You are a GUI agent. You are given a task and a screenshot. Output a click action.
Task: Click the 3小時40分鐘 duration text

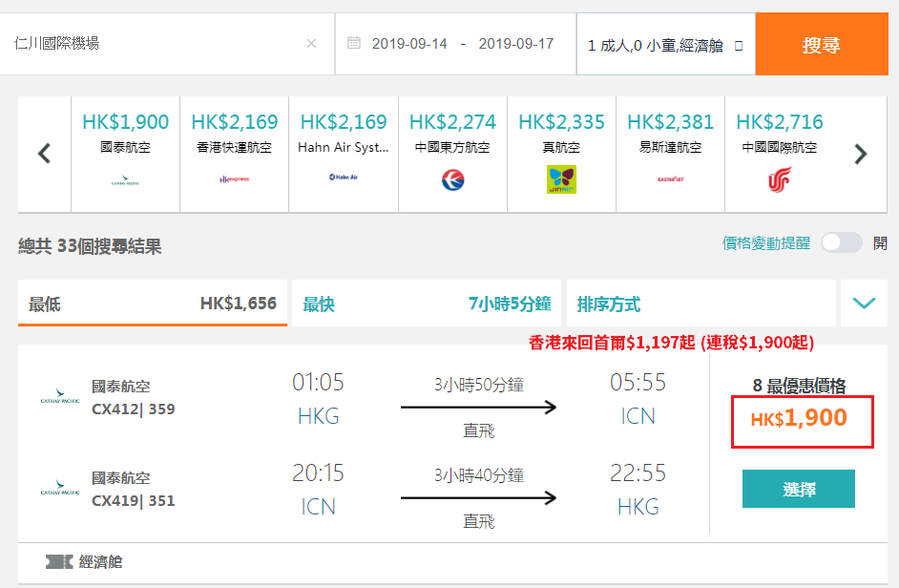[479, 475]
